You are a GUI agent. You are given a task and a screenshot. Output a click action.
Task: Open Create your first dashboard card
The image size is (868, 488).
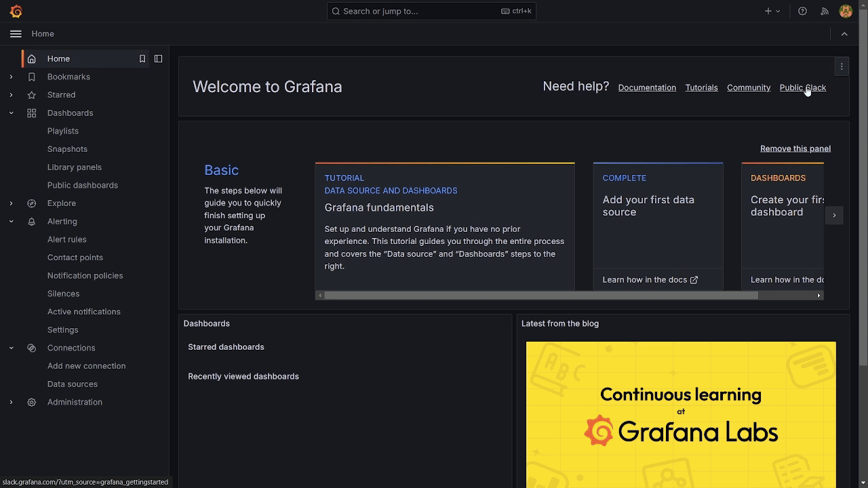click(783, 226)
